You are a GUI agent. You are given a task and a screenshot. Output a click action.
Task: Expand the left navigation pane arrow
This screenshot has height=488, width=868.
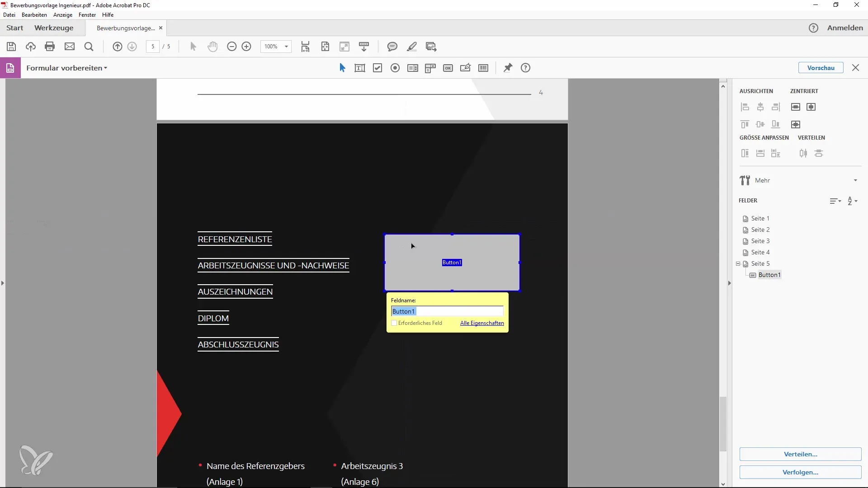pos(3,283)
